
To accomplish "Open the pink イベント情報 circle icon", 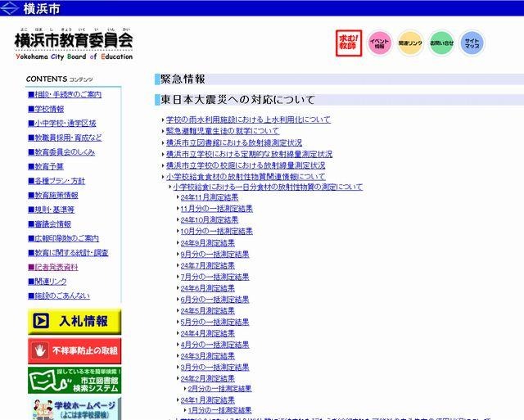I will coord(379,43).
